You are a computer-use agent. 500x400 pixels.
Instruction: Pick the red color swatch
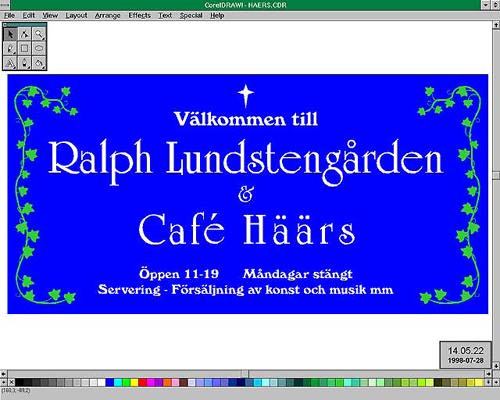point(142,382)
